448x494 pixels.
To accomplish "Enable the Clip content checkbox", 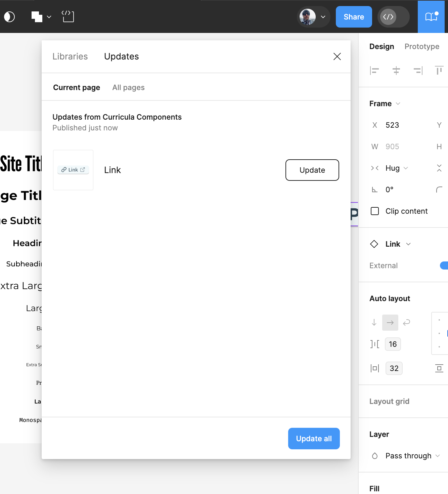I will [x=375, y=211].
